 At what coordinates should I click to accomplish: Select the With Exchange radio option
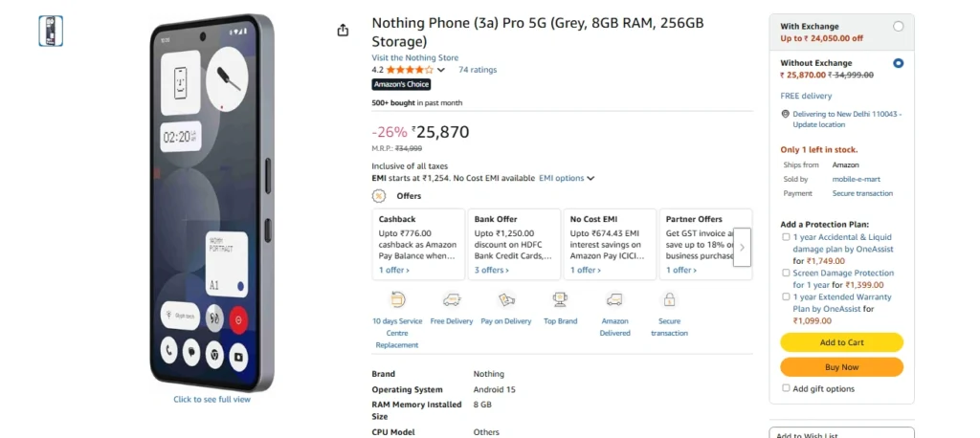898,27
